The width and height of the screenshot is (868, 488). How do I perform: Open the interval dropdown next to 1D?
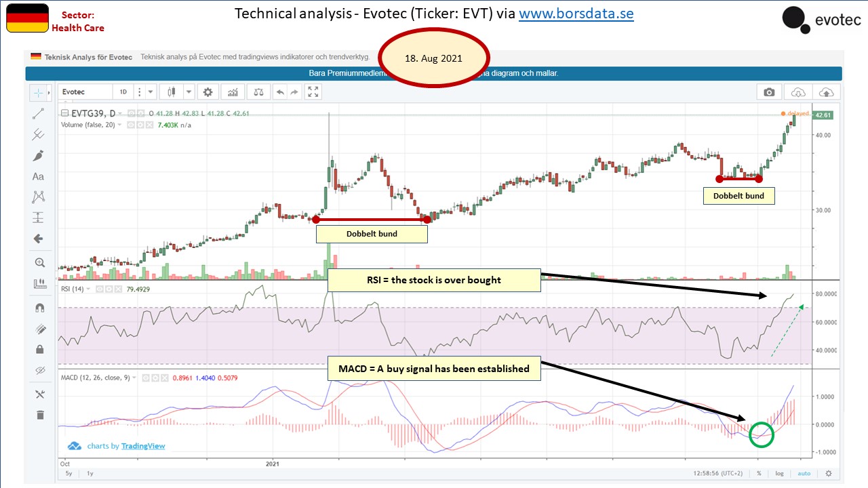click(x=151, y=92)
